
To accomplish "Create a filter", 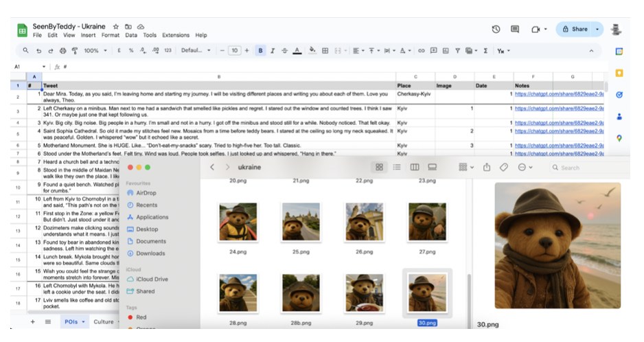I will tap(457, 51).
